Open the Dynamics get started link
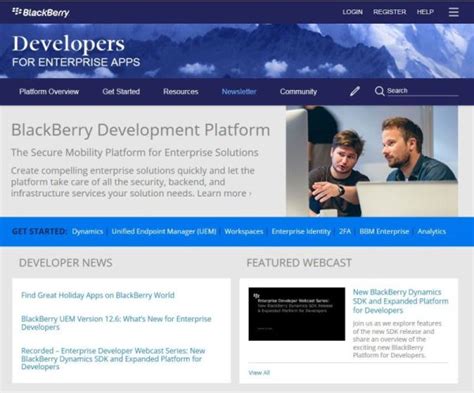The height and width of the screenshot is (393, 474). pyautogui.click(x=87, y=231)
